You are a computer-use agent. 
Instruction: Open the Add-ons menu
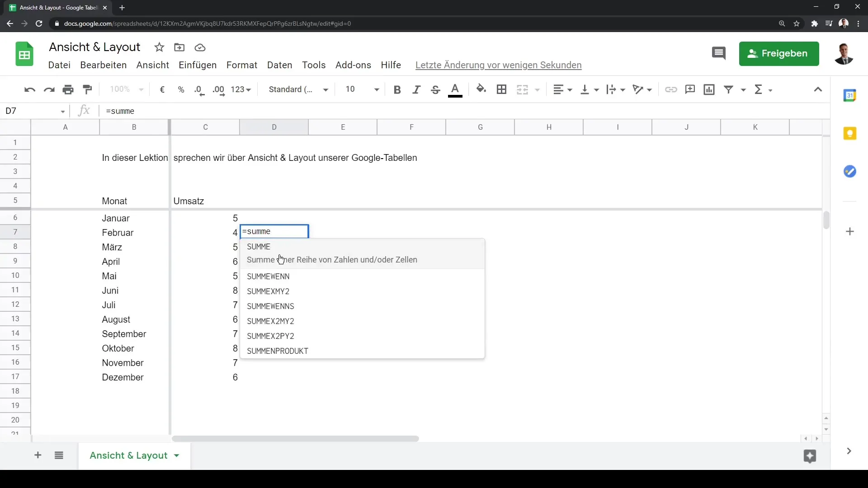tap(353, 65)
